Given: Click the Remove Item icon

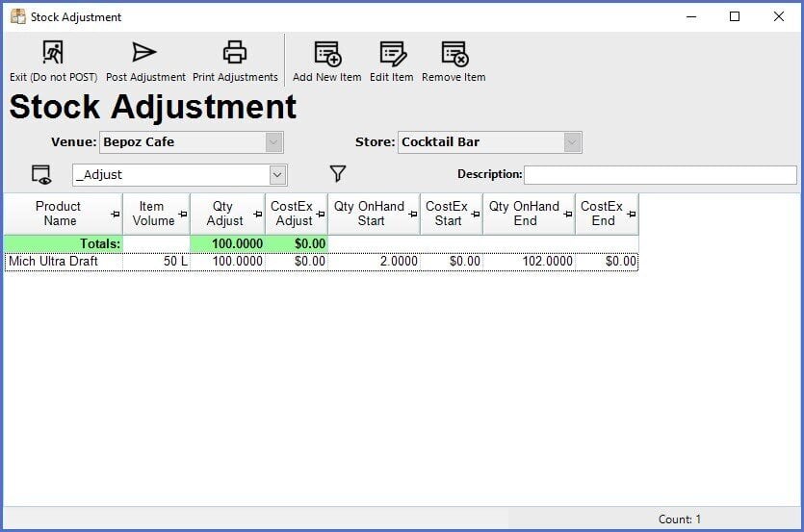Looking at the screenshot, I should pos(454,54).
